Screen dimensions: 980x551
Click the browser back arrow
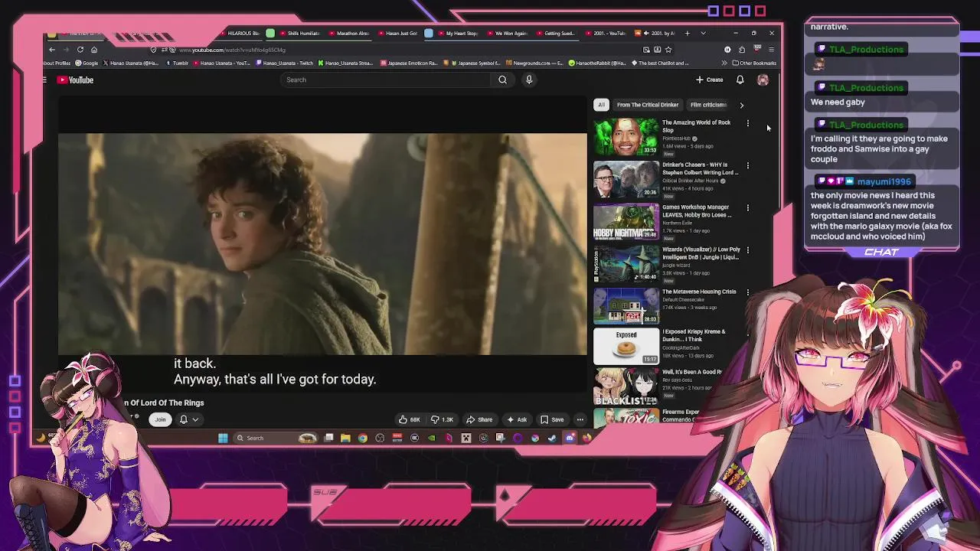(52, 50)
